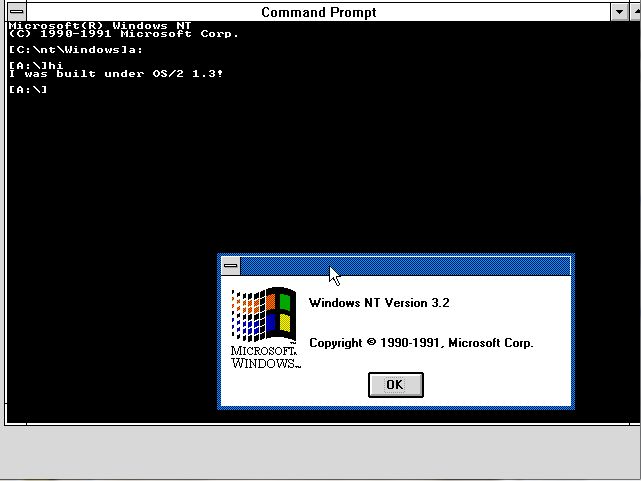The image size is (641, 481).
Task: Click the Copyright 1990-1991 Microsoft Corp. line
Action: tap(421, 342)
